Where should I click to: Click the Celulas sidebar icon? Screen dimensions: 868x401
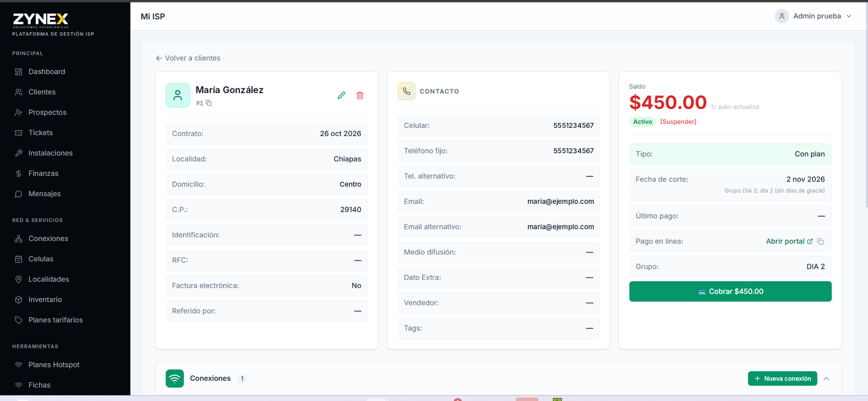pyautogui.click(x=18, y=259)
